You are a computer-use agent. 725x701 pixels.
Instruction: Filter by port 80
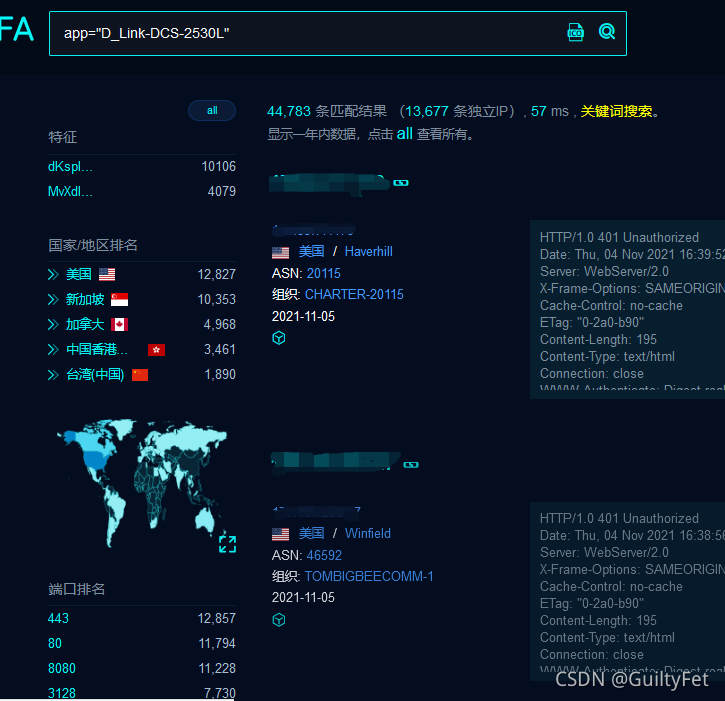(55, 643)
